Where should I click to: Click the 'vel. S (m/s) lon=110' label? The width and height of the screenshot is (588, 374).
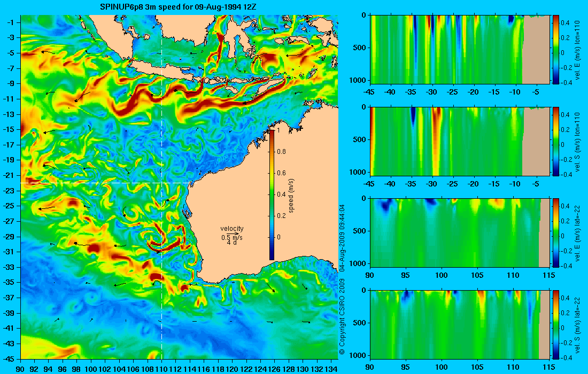[577, 141]
